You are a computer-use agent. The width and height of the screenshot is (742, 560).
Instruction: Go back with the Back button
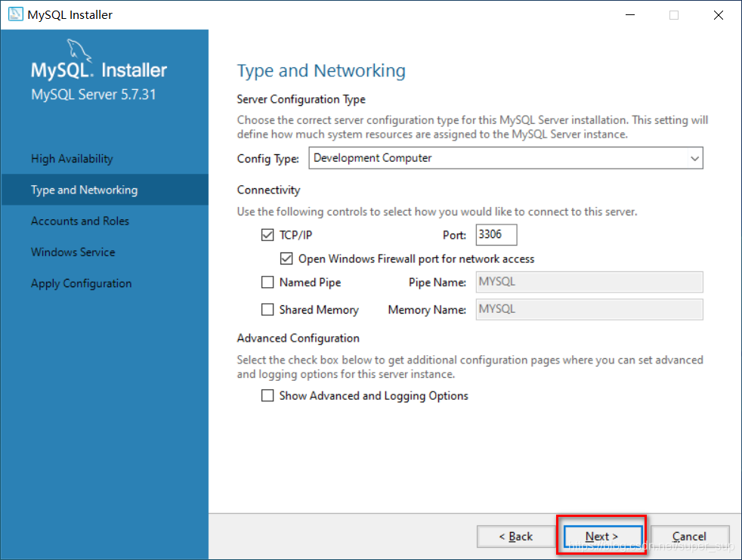(516, 537)
